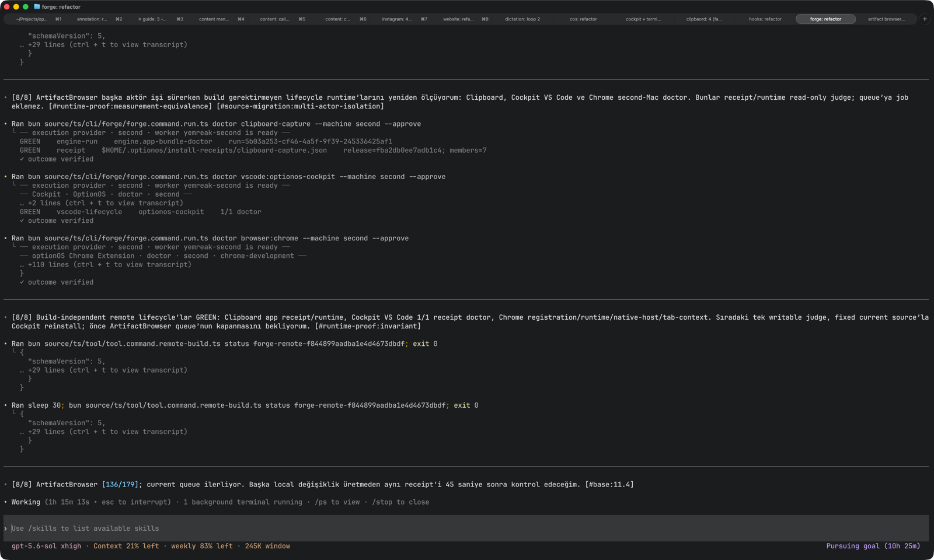This screenshot has height=560, width=934.
Task: Click the sleep 30 remote-build status command
Action: (x=245, y=405)
